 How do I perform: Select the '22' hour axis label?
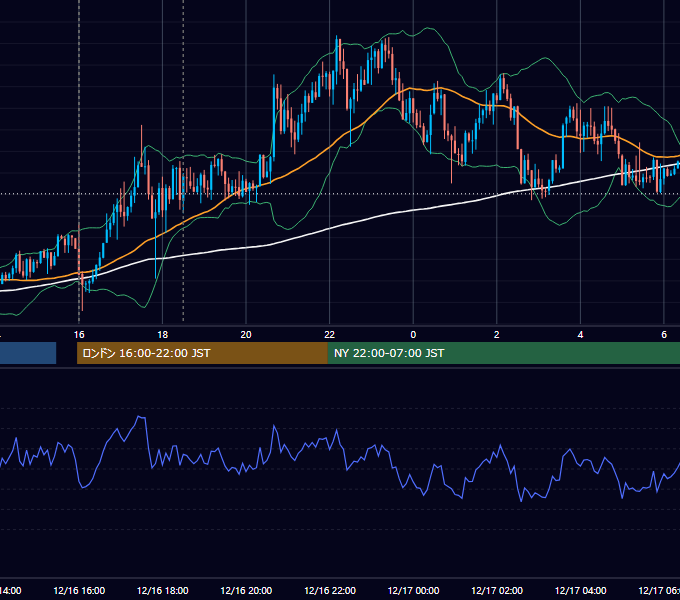tap(330, 335)
